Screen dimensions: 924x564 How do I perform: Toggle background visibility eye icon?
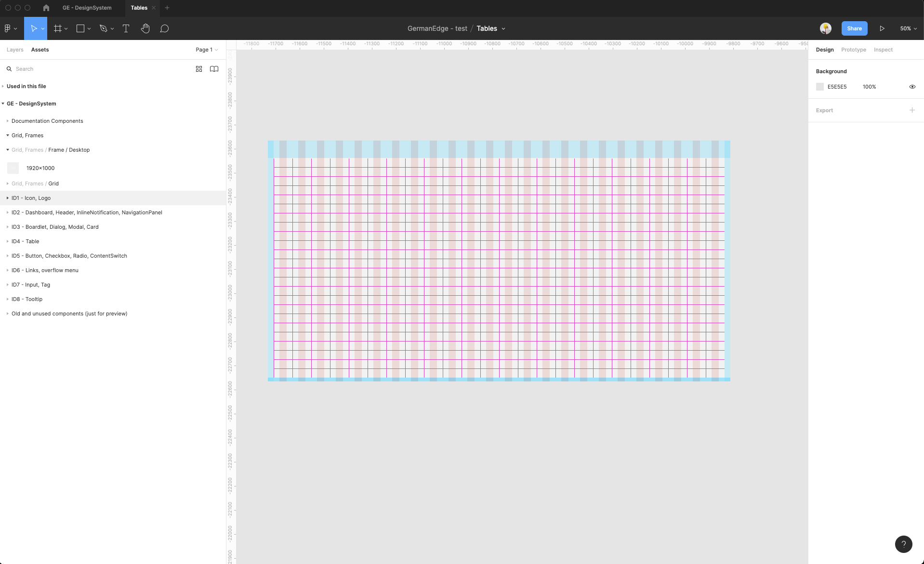click(x=912, y=87)
